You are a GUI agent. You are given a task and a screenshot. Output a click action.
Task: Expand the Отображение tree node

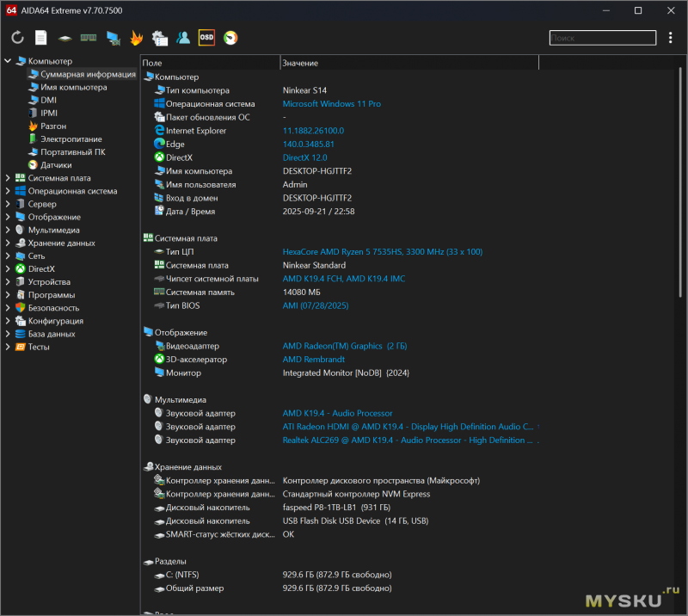[x=8, y=217]
